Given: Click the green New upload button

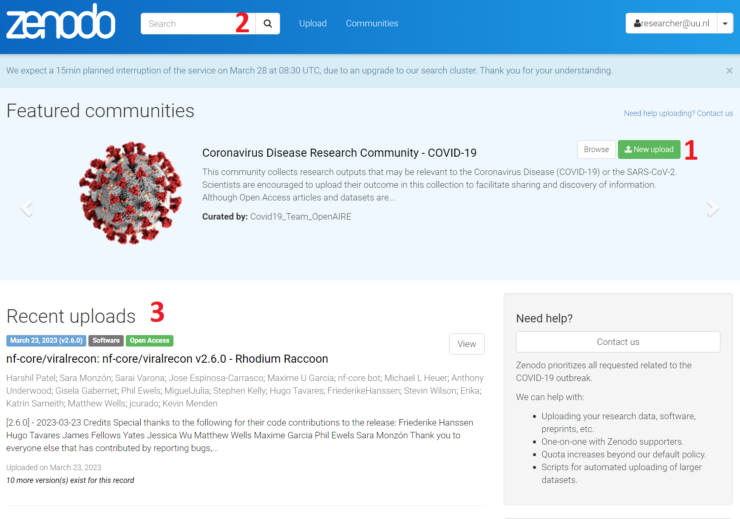Looking at the screenshot, I should pyautogui.click(x=649, y=150).
